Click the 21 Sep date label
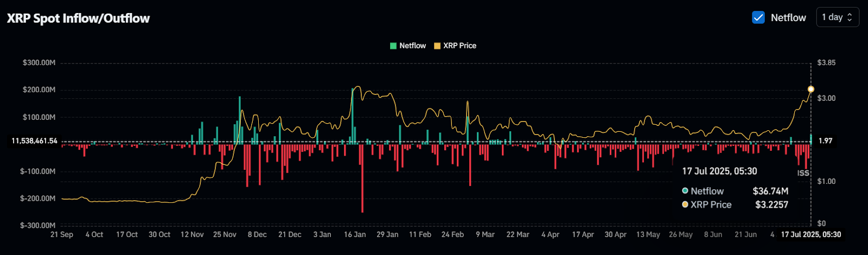868x255 pixels. click(x=62, y=235)
